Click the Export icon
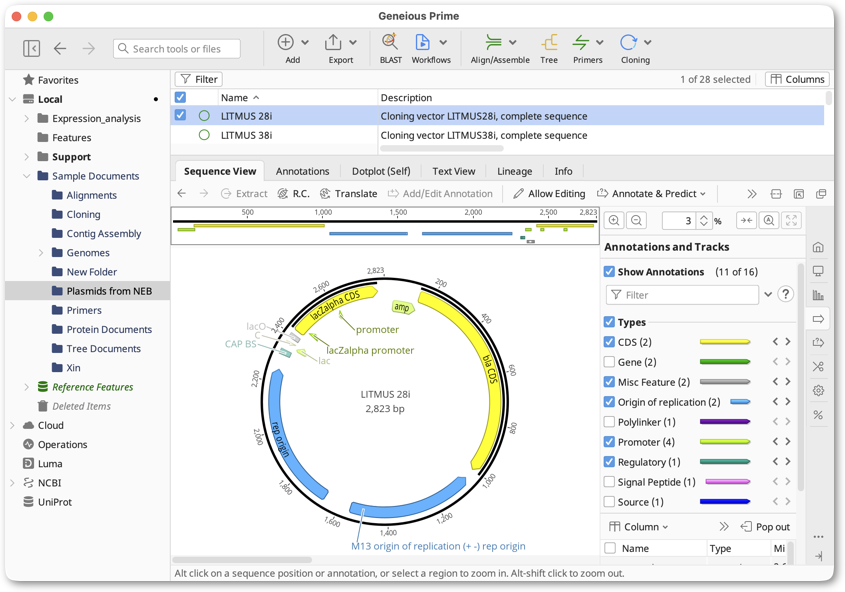Image resolution: width=845 pixels, height=592 pixels. pos(333,42)
